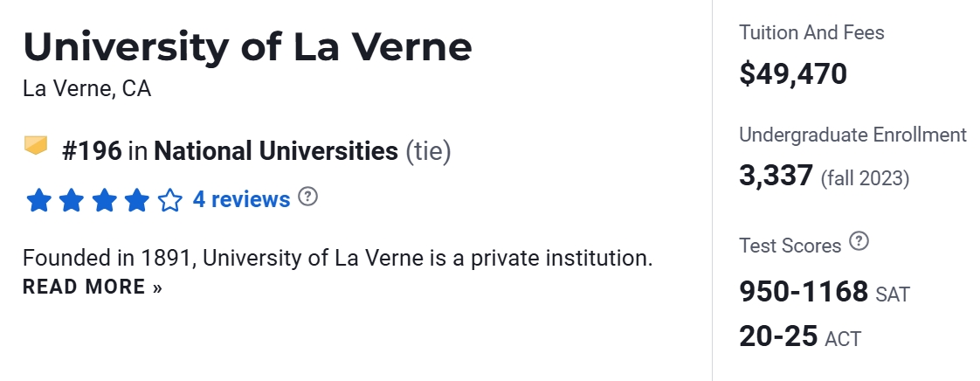The width and height of the screenshot is (980, 381).
Task: Click the yellow ranking badge icon
Action: pos(36,145)
